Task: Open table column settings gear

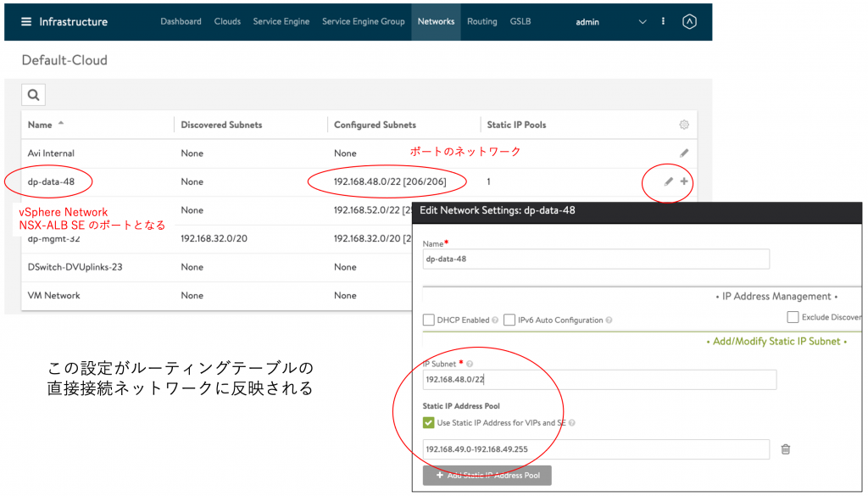Action: [684, 125]
